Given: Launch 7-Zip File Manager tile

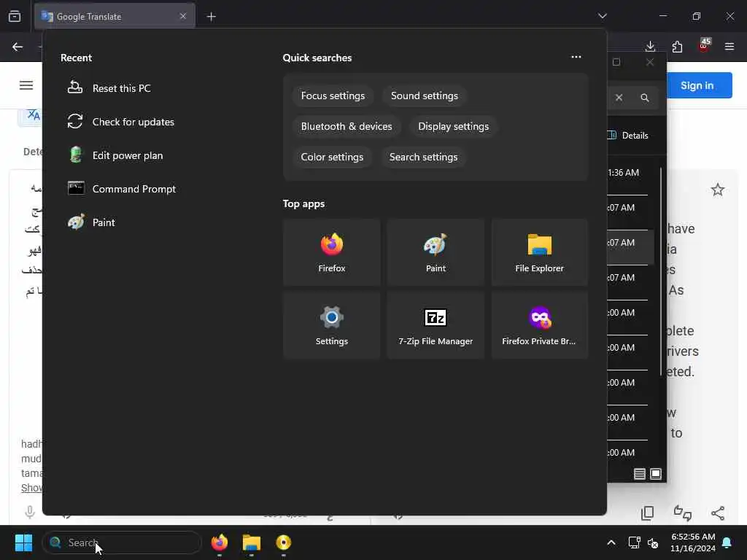Looking at the screenshot, I should 436,325.
